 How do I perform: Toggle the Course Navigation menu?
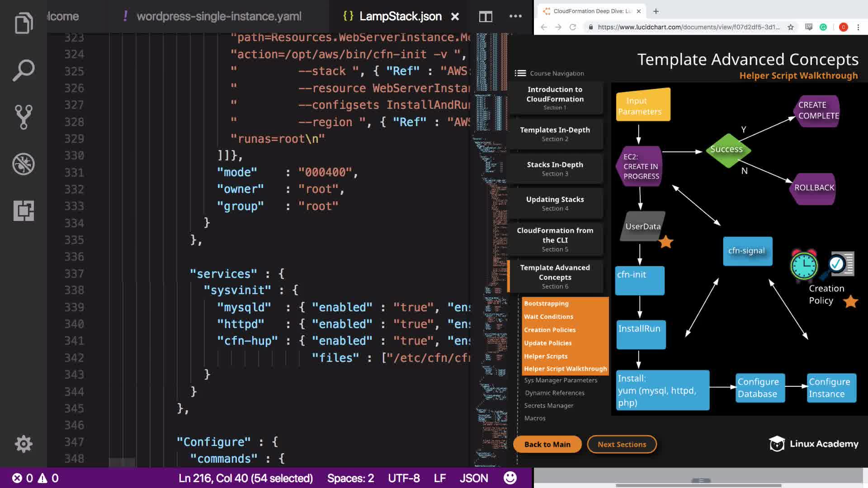[x=520, y=73]
